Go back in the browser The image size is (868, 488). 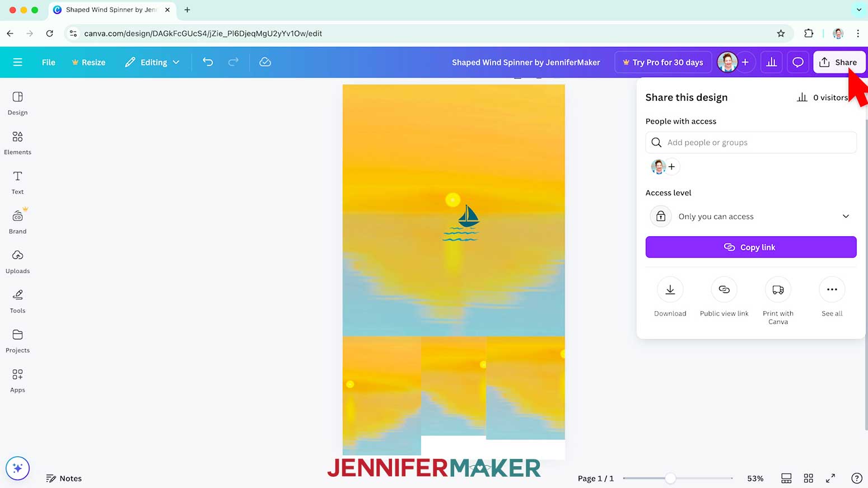[x=10, y=34]
